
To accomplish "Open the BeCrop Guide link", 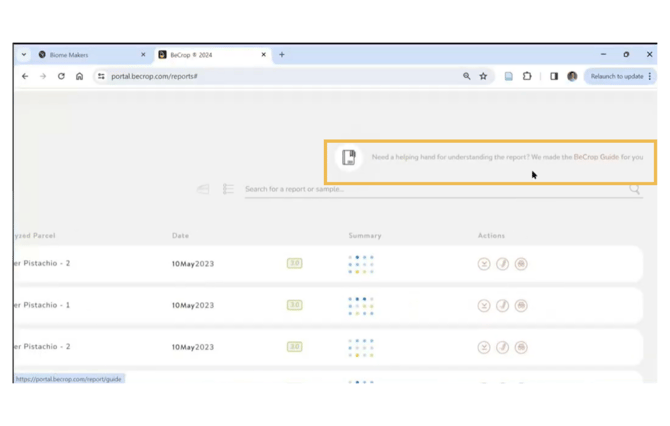I will 596,157.
